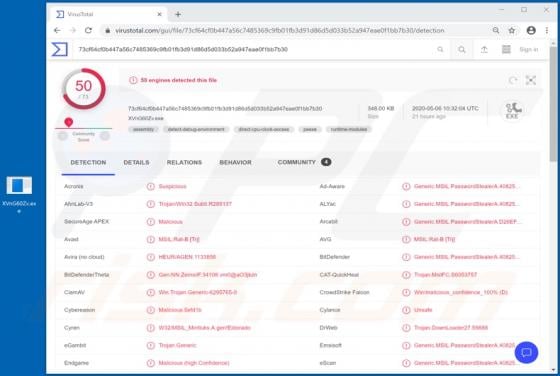Click the DrWeb Trojan.DownLoader result
560x376 pixels.
click(x=451, y=328)
